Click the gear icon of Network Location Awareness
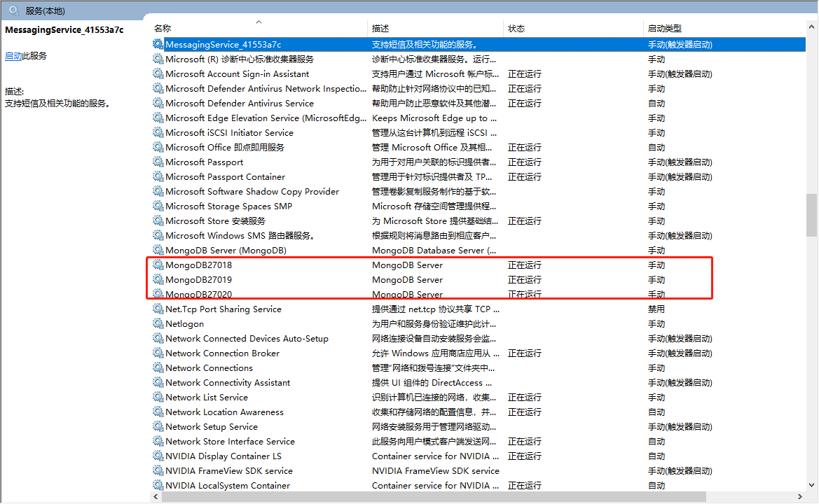Screen dimensions: 819x504 coord(158,412)
